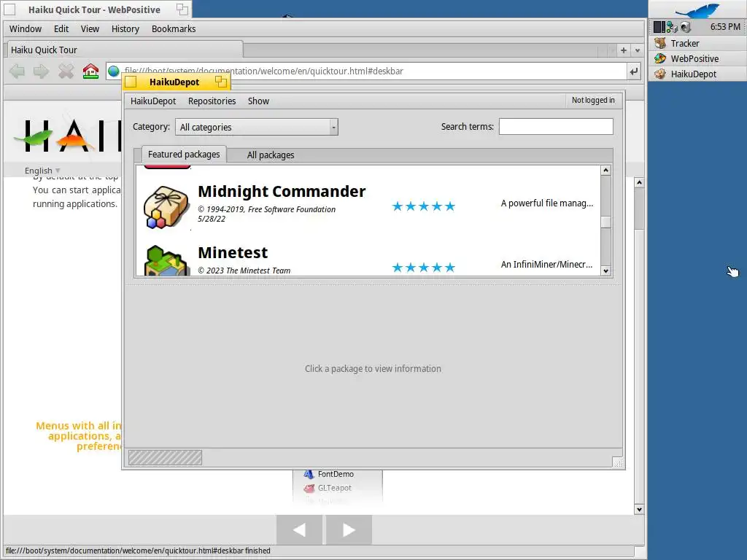
Task: Click the WebPositive window zoom button
Action: 182,9
